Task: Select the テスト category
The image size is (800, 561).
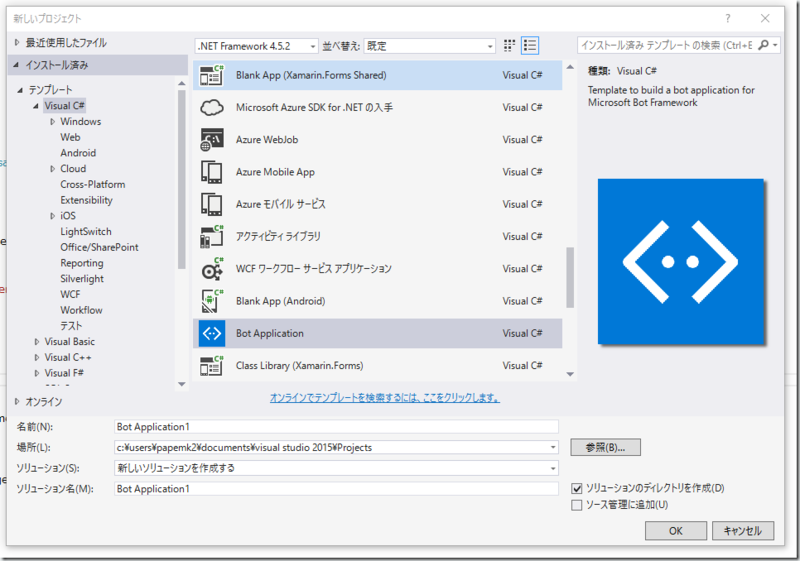Action: tap(71, 326)
